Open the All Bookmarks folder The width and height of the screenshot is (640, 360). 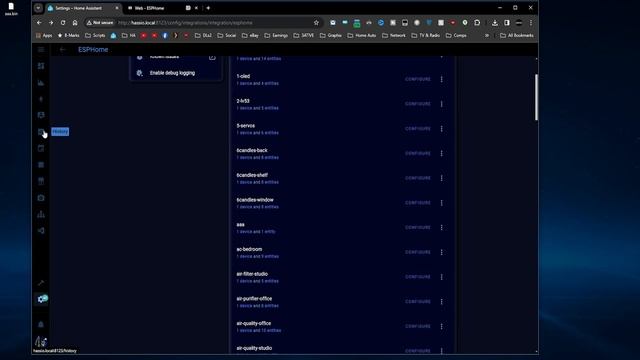click(x=517, y=36)
